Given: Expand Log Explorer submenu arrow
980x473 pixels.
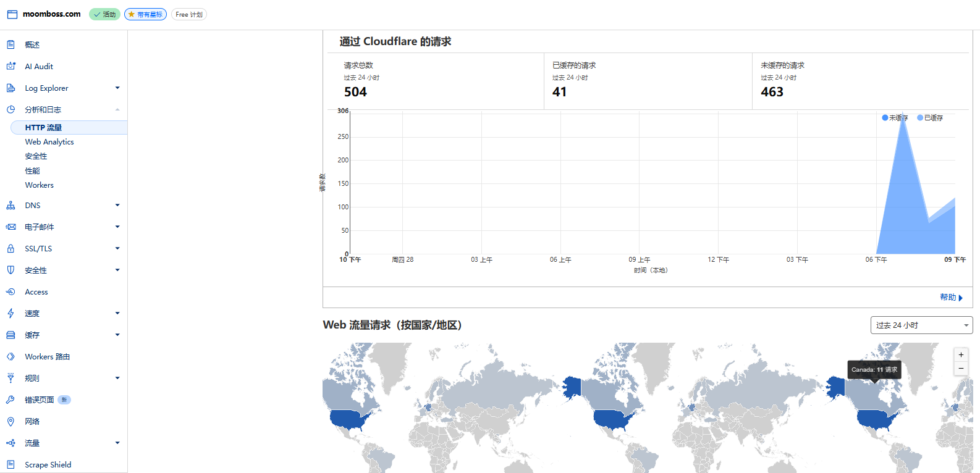Looking at the screenshot, I should (117, 88).
